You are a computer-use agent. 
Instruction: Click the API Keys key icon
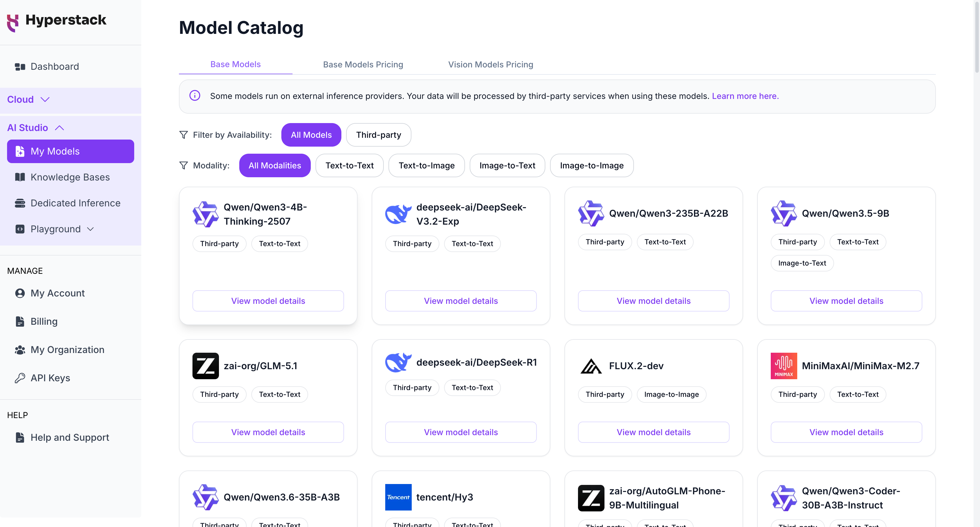(x=20, y=378)
